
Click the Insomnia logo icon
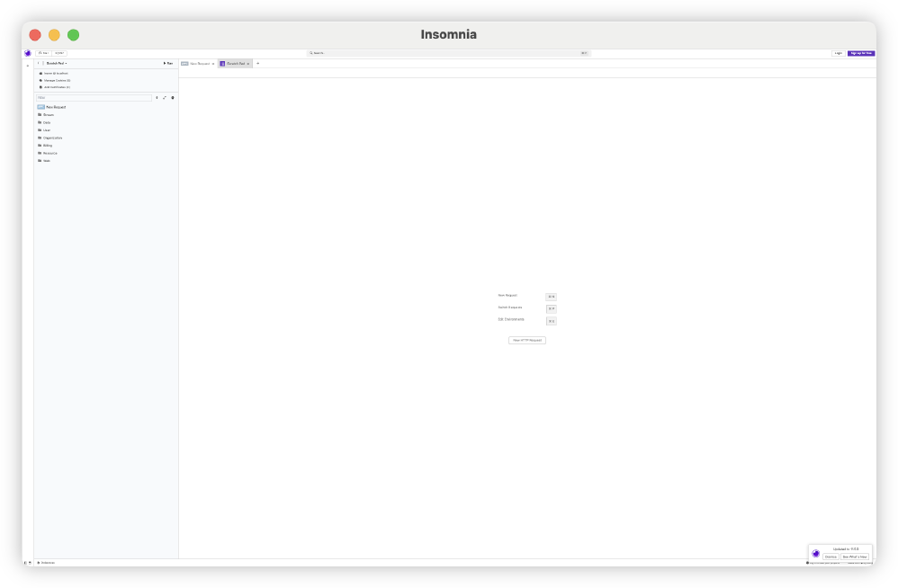(x=28, y=53)
